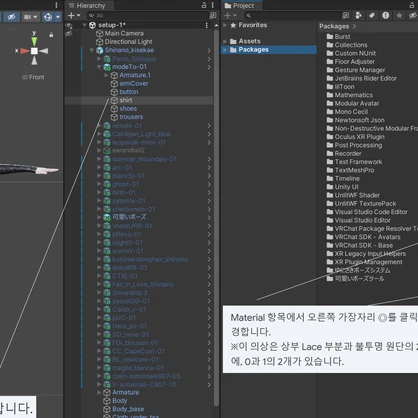The image size is (418, 418).
Task: Open the VRChat SDK - Avatars folder
Action: coord(363,237)
